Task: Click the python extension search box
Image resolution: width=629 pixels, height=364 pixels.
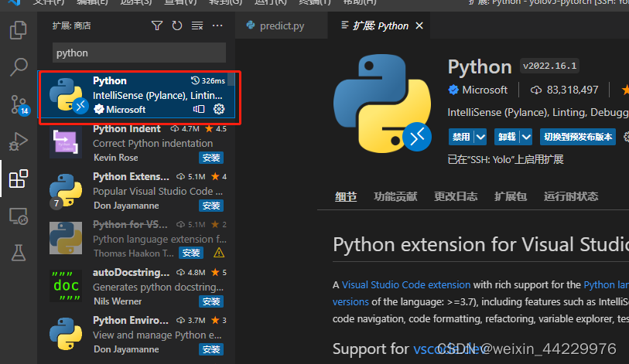Action: [x=139, y=53]
